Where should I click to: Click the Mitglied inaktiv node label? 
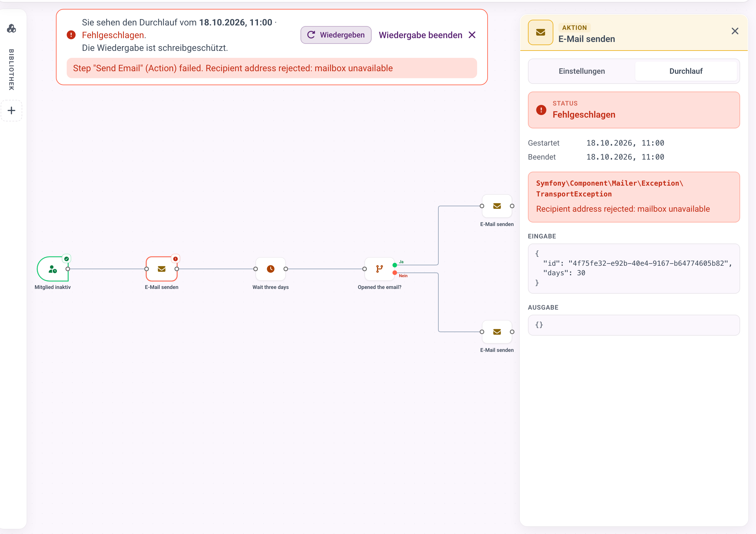point(53,287)
